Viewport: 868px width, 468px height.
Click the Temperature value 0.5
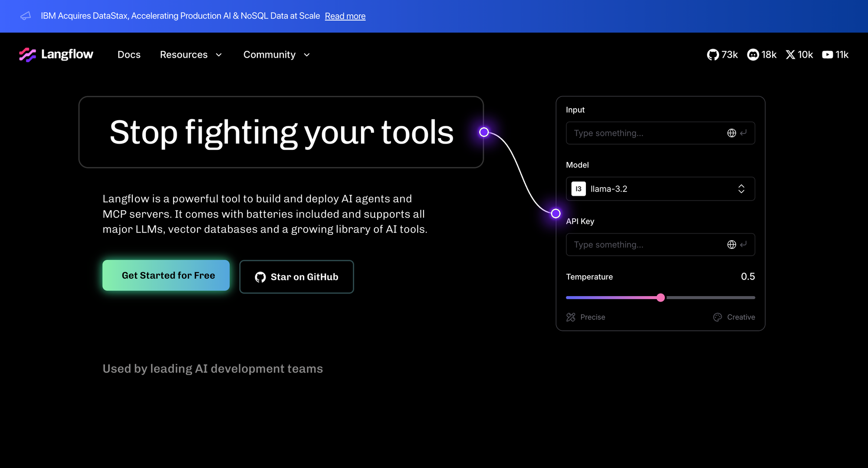(x=748, y=277)
